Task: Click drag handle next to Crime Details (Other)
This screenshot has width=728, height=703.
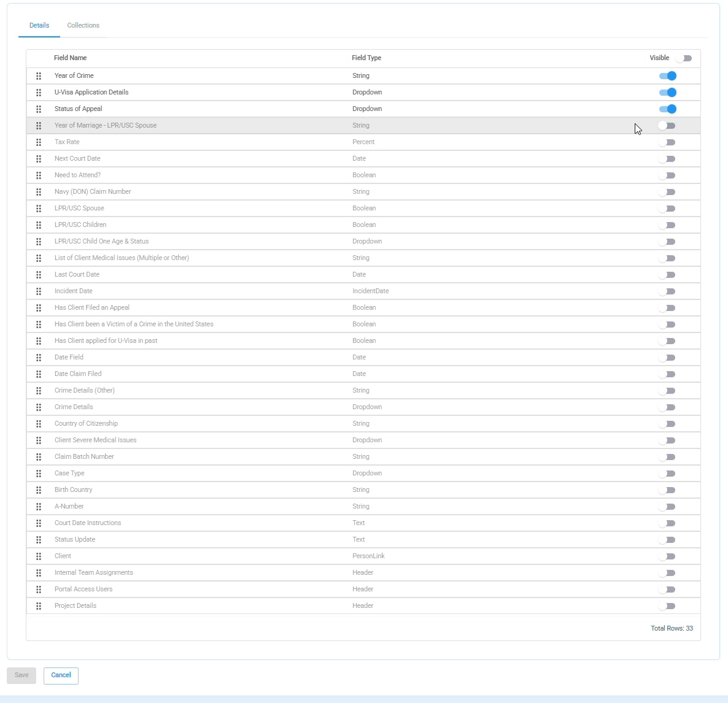Action: point(39,391)
